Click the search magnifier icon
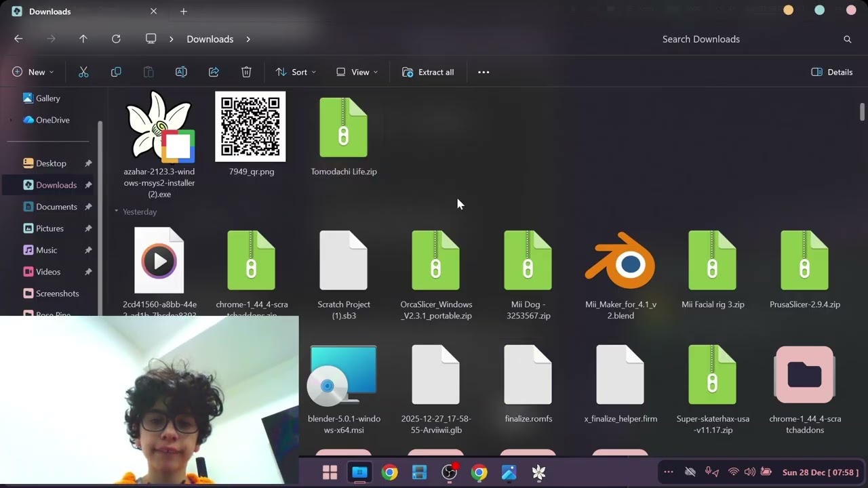This screenshot has height=488, width=868. [847, 39]
